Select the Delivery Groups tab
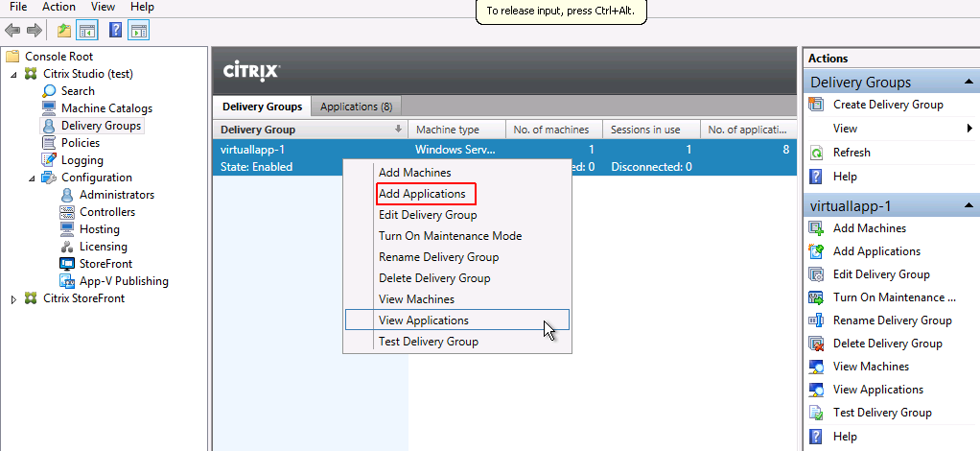 point(262,107)
